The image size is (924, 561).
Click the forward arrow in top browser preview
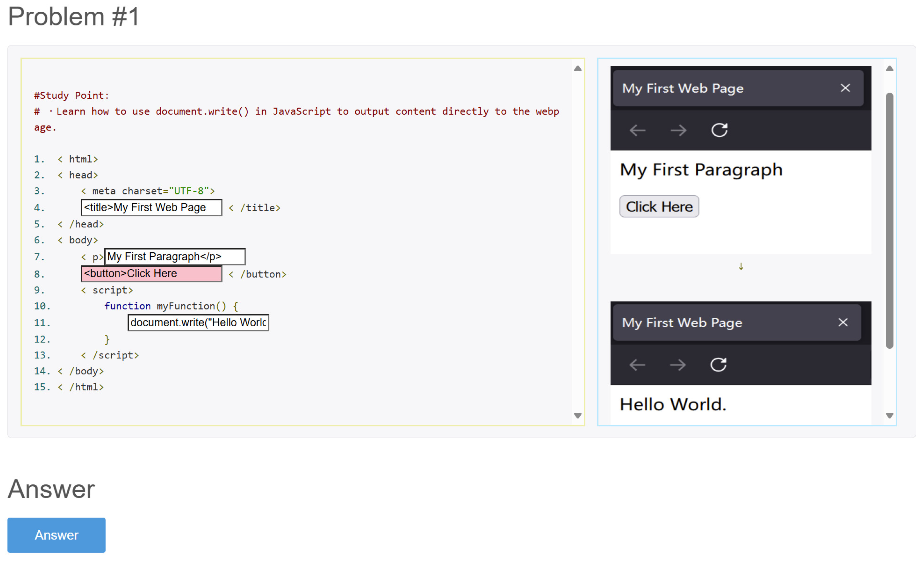pos(678,130)
